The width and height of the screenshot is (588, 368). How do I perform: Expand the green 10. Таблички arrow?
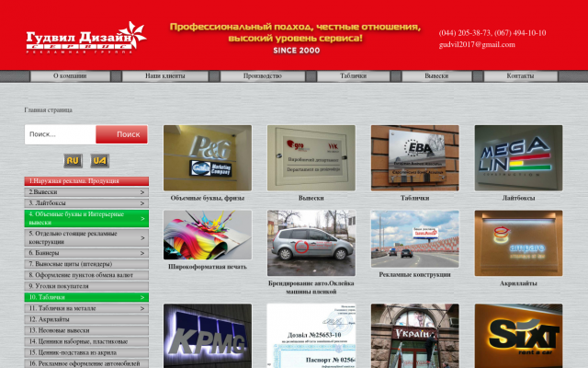(142, 297)
